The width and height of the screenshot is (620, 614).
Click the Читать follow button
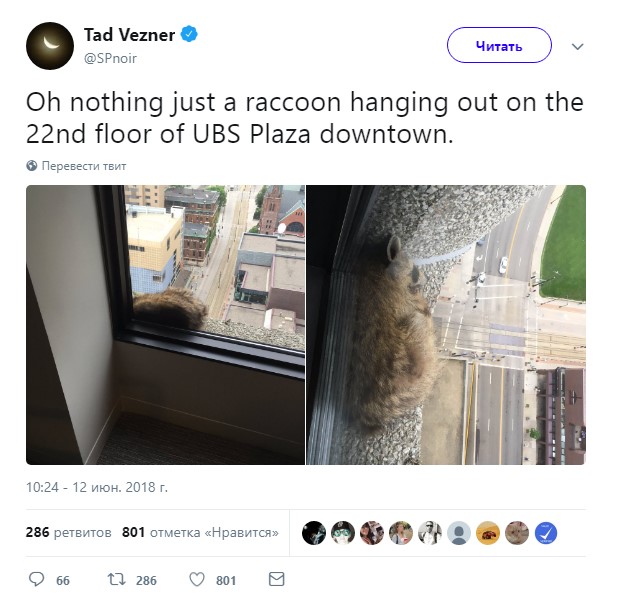click(499, 45)
